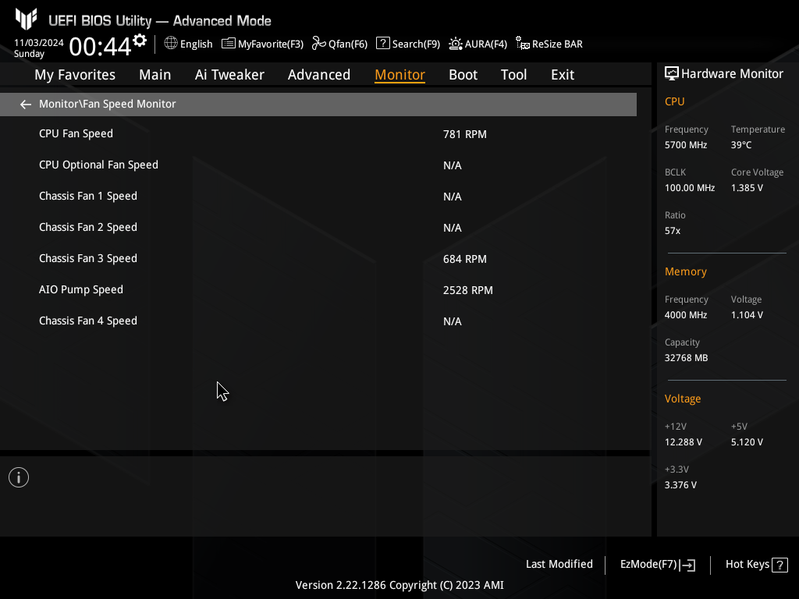Go to the My Favorites tab
Image resolution: width=799 pixels, height=599 pixels.
(x=75, y=75)
